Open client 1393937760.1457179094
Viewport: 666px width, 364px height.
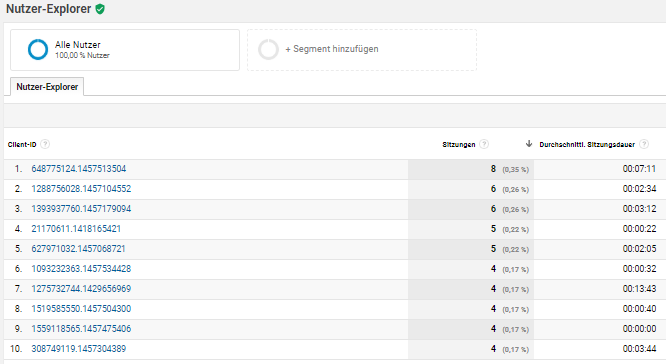[x=81, y=209]
